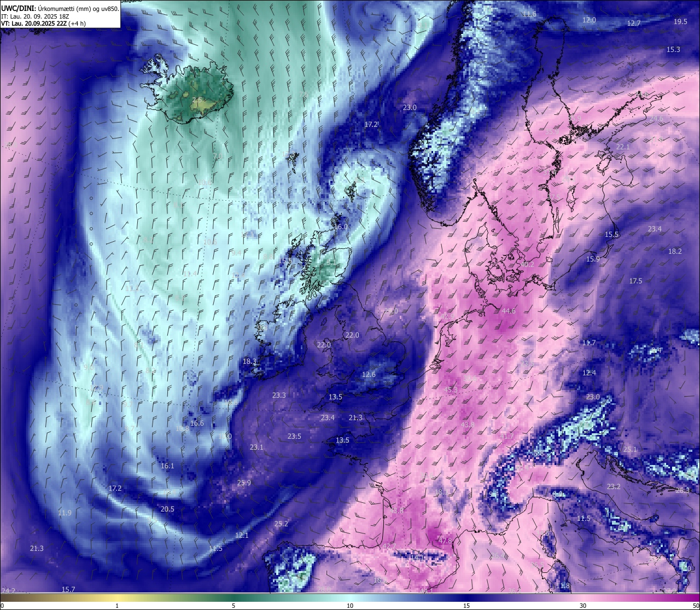Pick the 24.6 value label
The width and height of the screenshot is (700, 610).
656,119
